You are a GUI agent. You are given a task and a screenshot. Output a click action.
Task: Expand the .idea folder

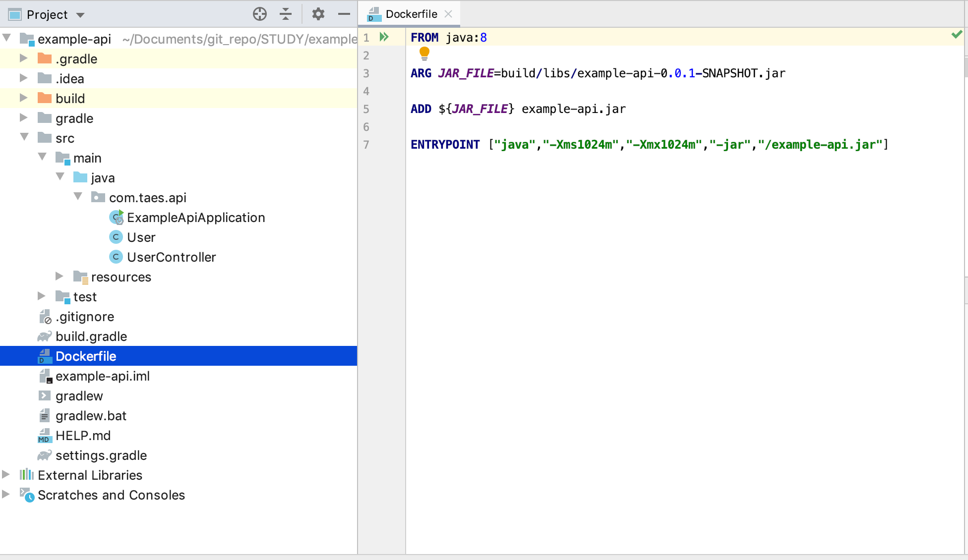[23, 78]
